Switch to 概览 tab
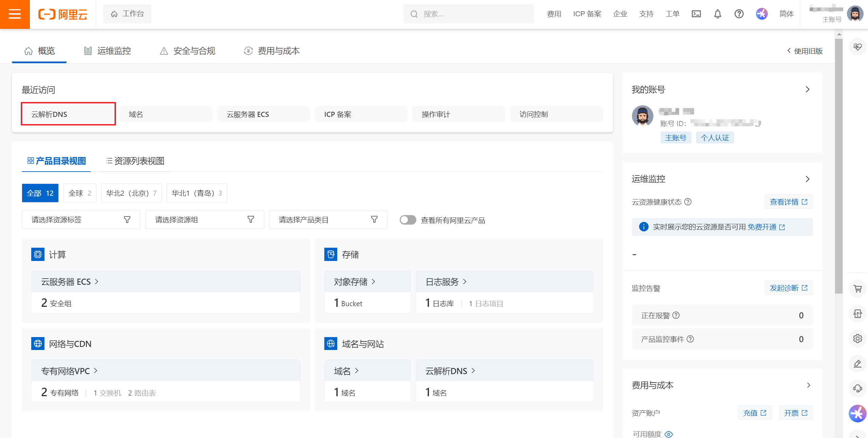 click(39, 51)
